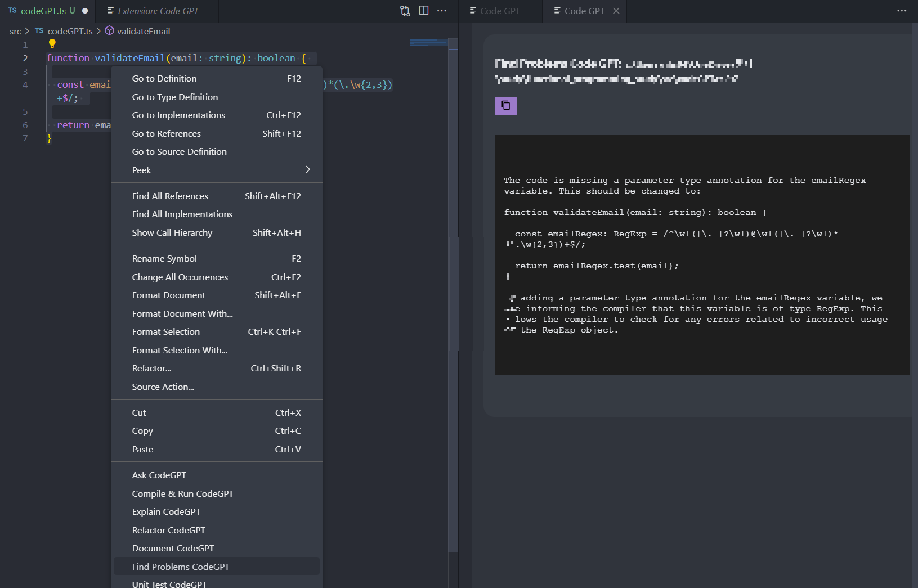Close the active Code GPT tab
This screenshot has width=918, height=588.
616,11
